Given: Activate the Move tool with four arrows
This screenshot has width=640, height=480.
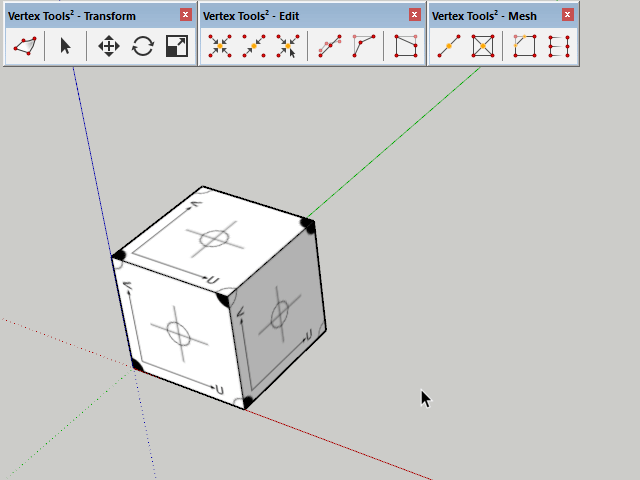Looking at the screenshot, I should click(x=108, y=46).
